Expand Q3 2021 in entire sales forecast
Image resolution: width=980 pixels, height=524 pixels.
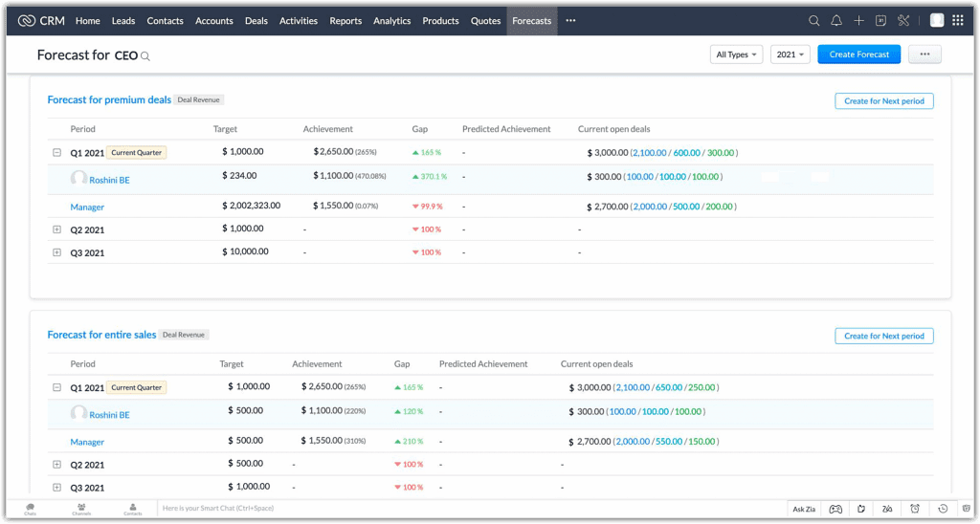[56, 487]
